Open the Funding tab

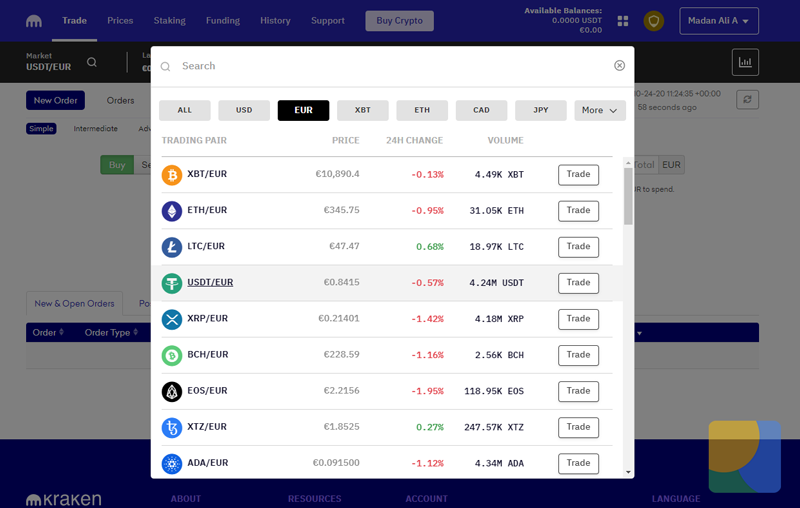(223, 21)
